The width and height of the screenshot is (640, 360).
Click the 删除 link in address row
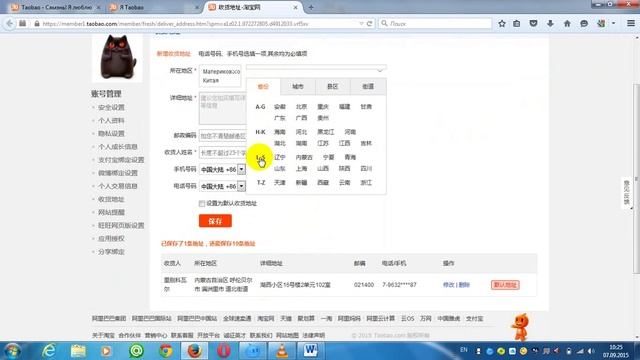tap(464, 285)
